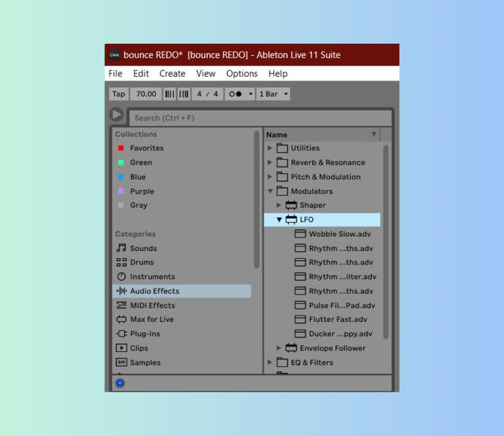Toggle the metronome button
The width and height of the screenshot is (504, 436).
pyautogui.click(x=235, y=94)
